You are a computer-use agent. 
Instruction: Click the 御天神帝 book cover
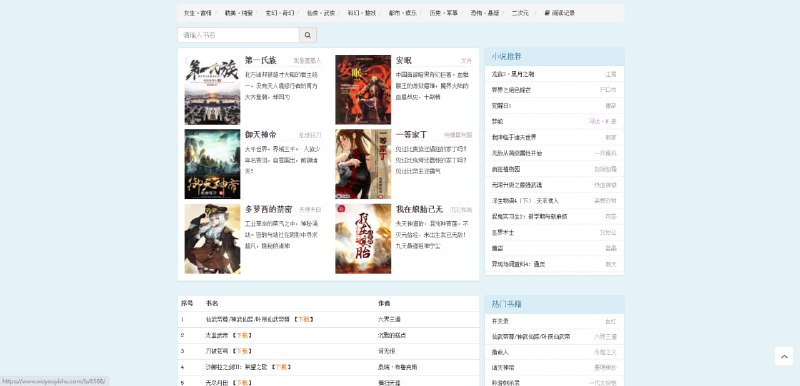click(x=212, y=164)
